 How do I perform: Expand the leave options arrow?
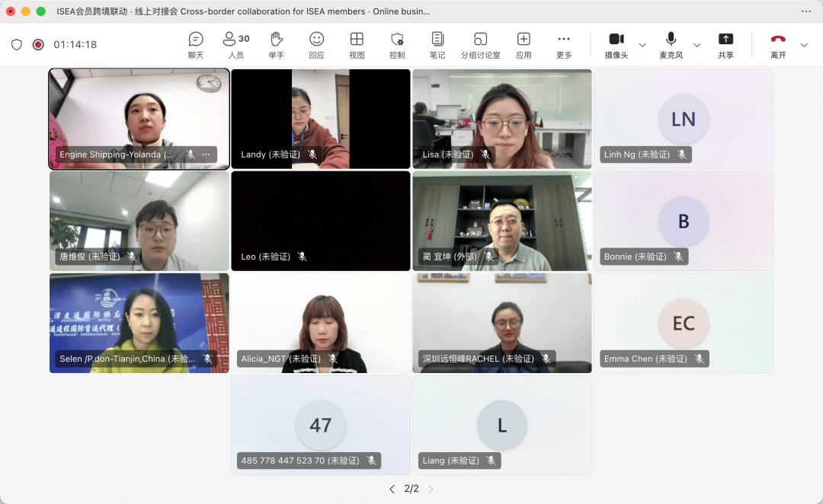tap(804, 45)
